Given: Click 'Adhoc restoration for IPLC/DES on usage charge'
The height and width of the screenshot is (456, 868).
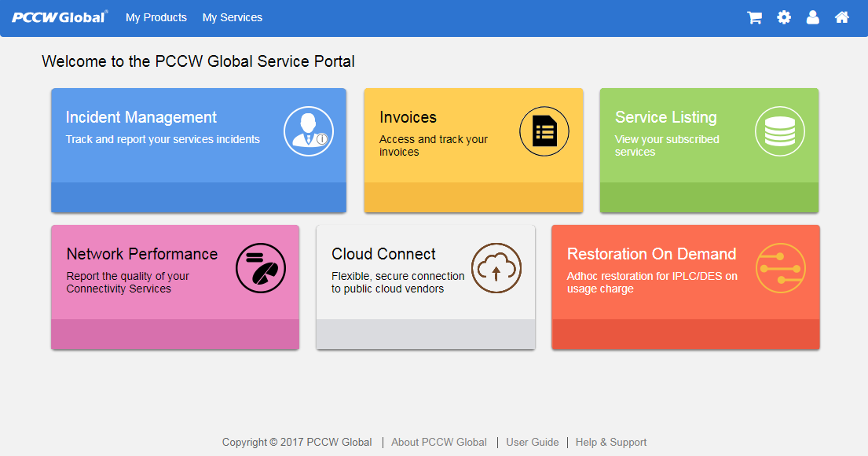Looking at the screenshot, I should click(652, 282).
